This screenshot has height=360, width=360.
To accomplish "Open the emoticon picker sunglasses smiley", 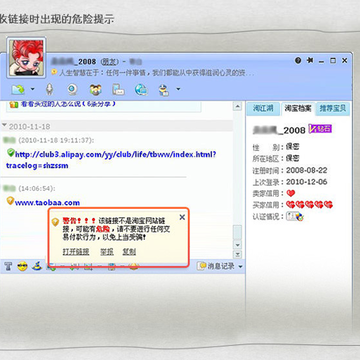I will [x=22, y=266].
